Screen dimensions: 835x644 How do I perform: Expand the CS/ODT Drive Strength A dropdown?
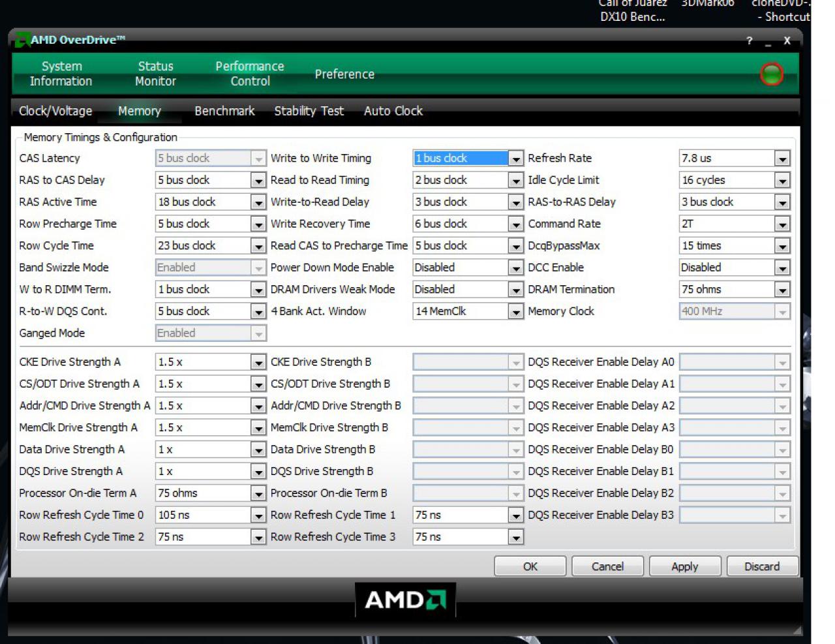coord(258,384)
